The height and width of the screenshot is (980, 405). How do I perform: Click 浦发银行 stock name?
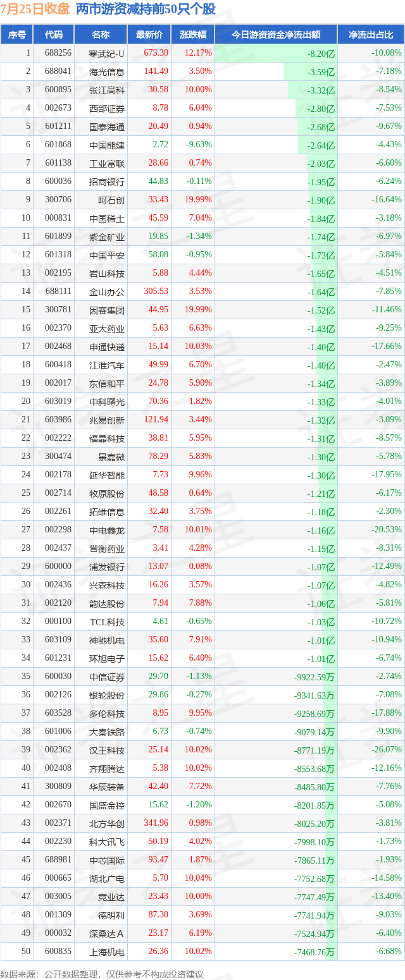(x=107, y=567)
